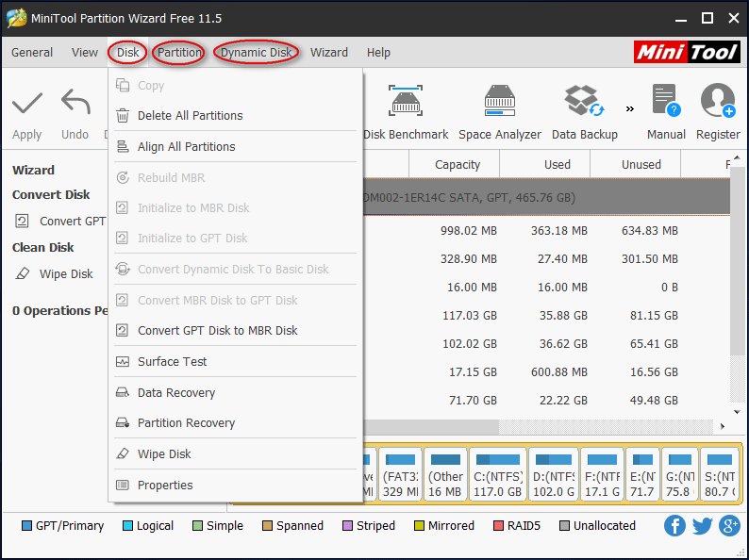Select FAT32 329 MB disk map block
Image resolution: width=749 pixels, height=560 pixels.
(x=400, y=474)
